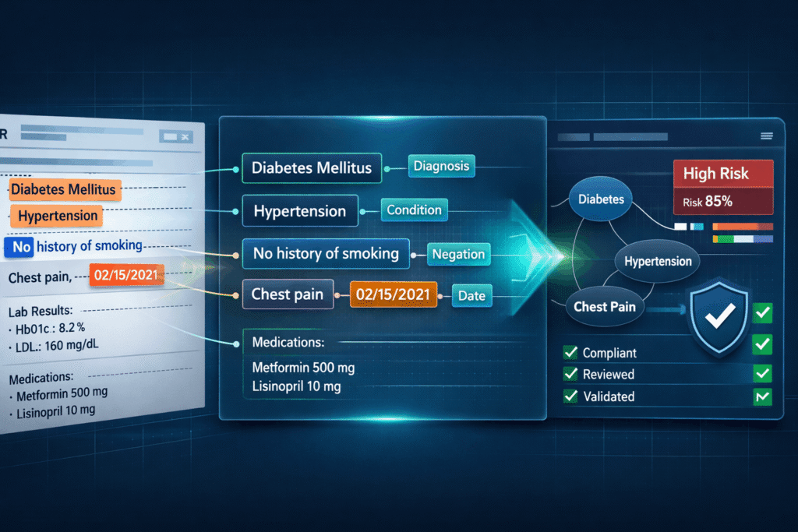Select the Hypertension oval graph node

657,261
